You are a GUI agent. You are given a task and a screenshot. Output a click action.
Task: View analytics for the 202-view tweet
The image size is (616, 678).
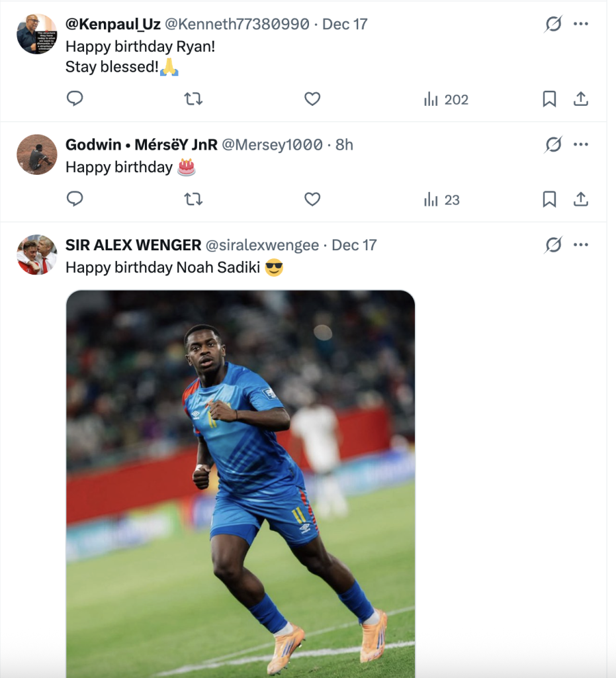(x=445, y=100)
